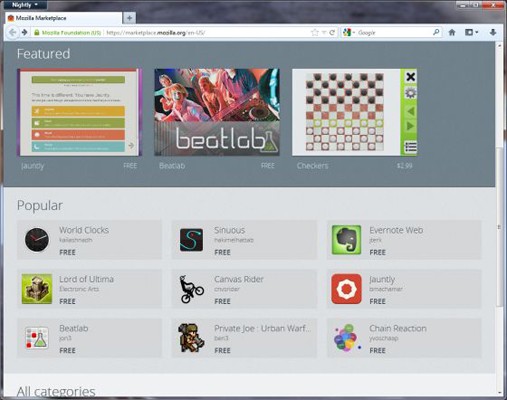507x400 pixels.
Task: Open the World Clocks app icon
Action: tap(37, 239)
